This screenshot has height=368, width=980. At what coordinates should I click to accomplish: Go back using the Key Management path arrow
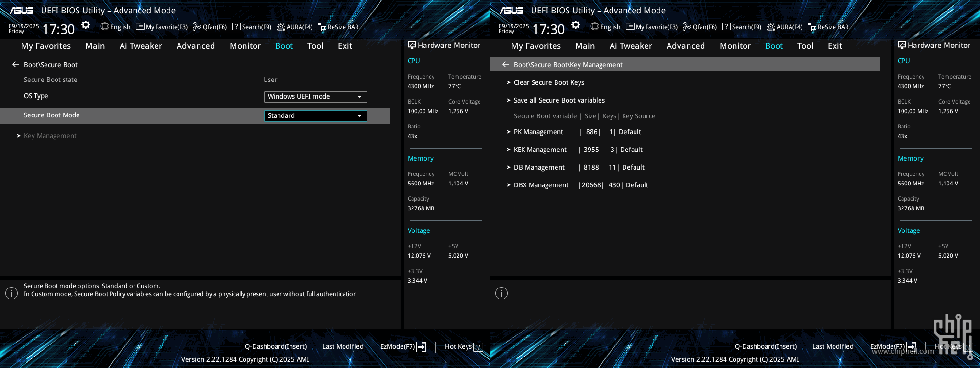click(506, 64)
